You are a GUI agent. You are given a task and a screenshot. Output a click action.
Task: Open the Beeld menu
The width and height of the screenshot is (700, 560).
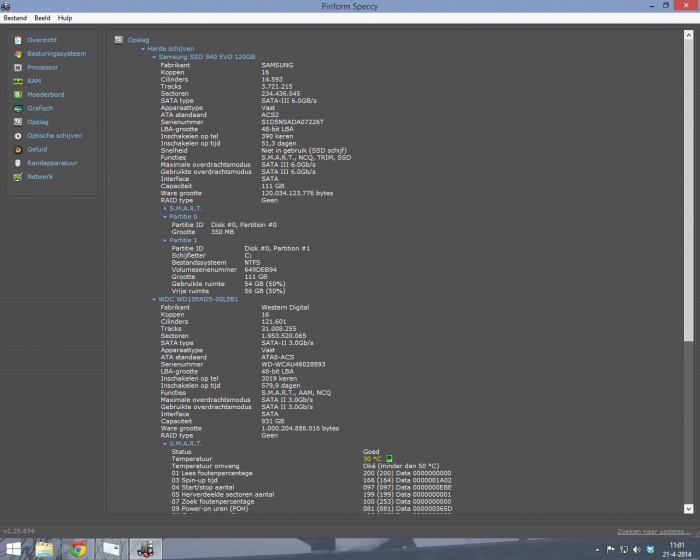point(42,18)
